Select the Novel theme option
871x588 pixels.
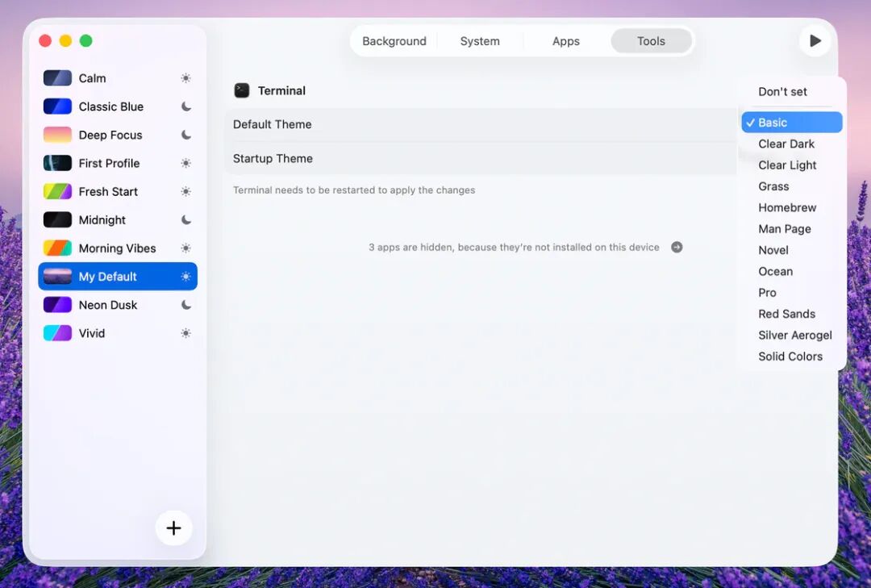click(792, 250)
